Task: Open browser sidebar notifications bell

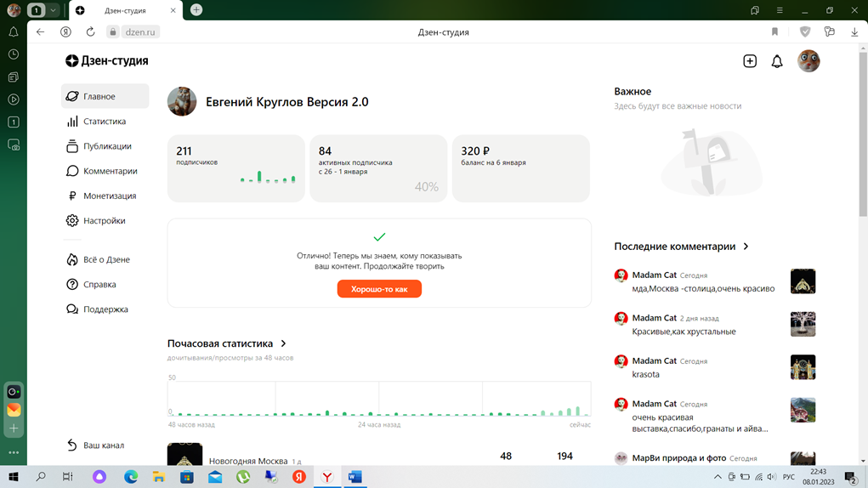Action: [14, 32]
